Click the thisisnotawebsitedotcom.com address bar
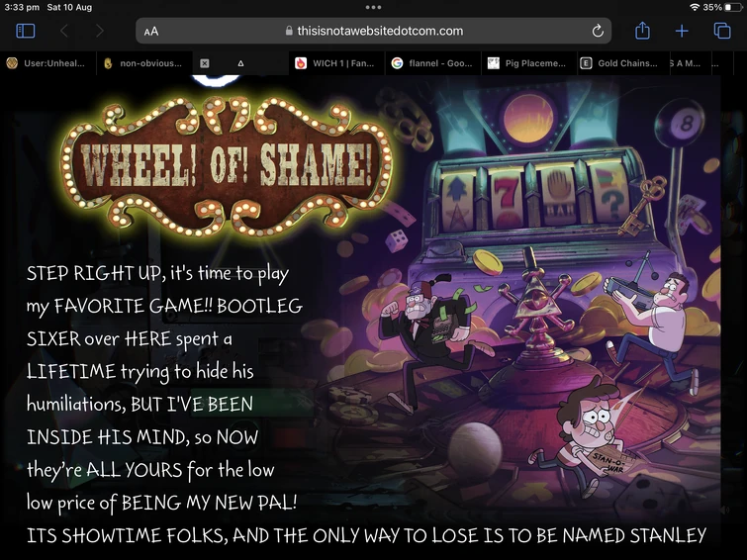Screen dimensions: 747x560 coord(374,31)
